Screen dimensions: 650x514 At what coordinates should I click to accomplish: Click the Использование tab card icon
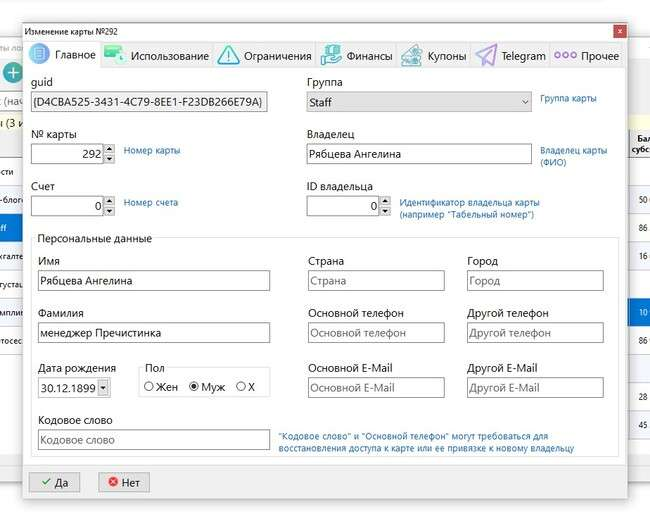[x=114, y=56]
